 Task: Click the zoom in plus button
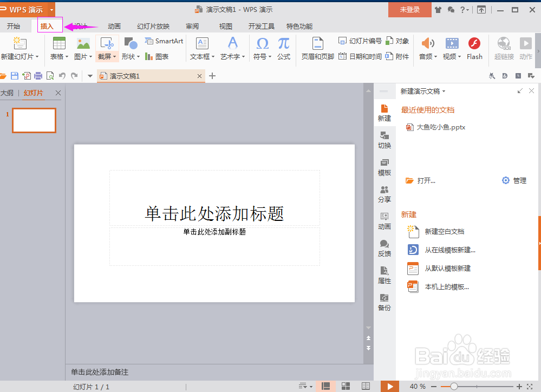pyautogui.click(x=519, y=387)
